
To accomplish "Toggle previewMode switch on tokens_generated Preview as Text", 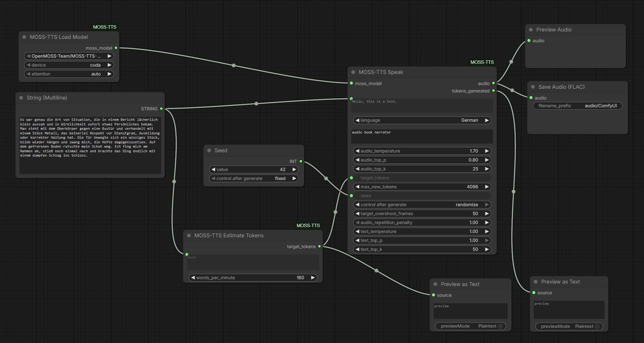I will (597, 326).
